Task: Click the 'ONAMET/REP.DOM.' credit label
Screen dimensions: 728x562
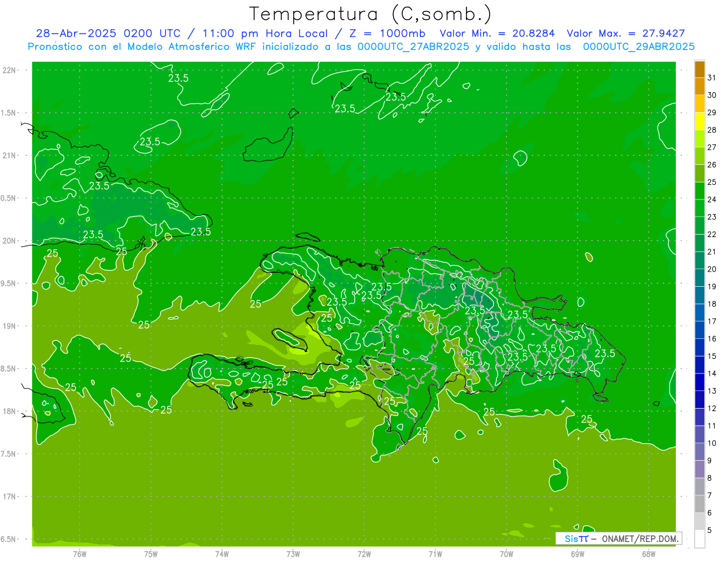Action: (x=639, y=538)
